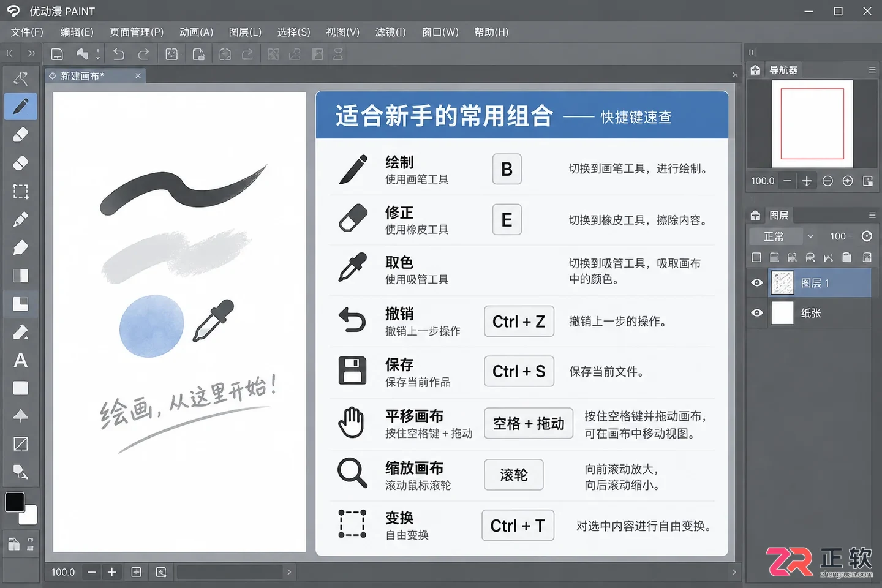882x588 pixels.
Task: Click the Redo arrow in top toolbar
Action: tap(143, 55)
